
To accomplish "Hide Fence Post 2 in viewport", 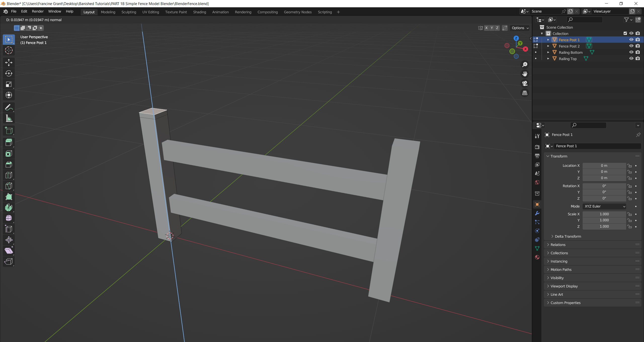I will (x=631, y=46).
